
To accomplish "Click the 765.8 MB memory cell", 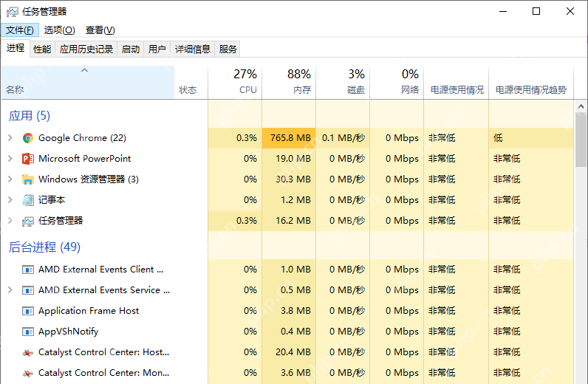I will (x=289, y=138).
